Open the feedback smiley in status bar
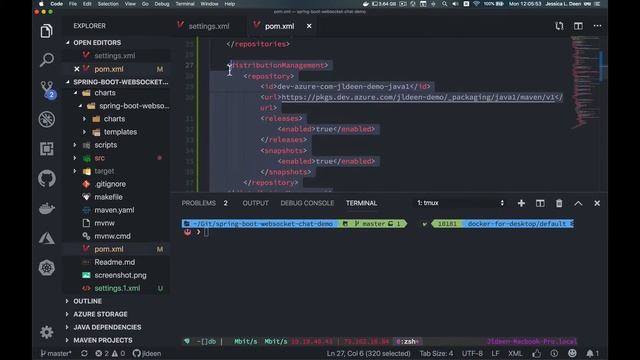 pyautogui.click(x=572, y=353)
